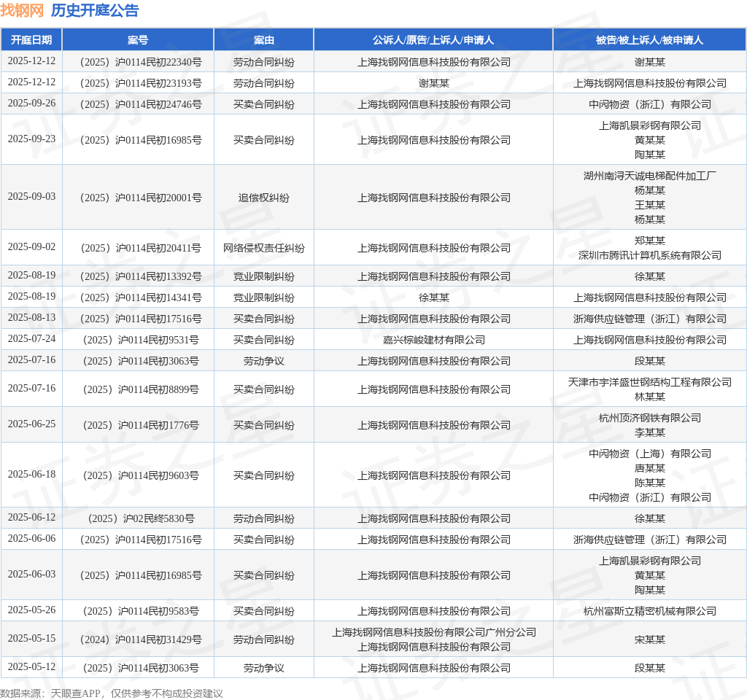Image resolution: width=747 pixels, height=700 pixels.
Task: Click the date 2025-09-23
Action: point(31,139)
